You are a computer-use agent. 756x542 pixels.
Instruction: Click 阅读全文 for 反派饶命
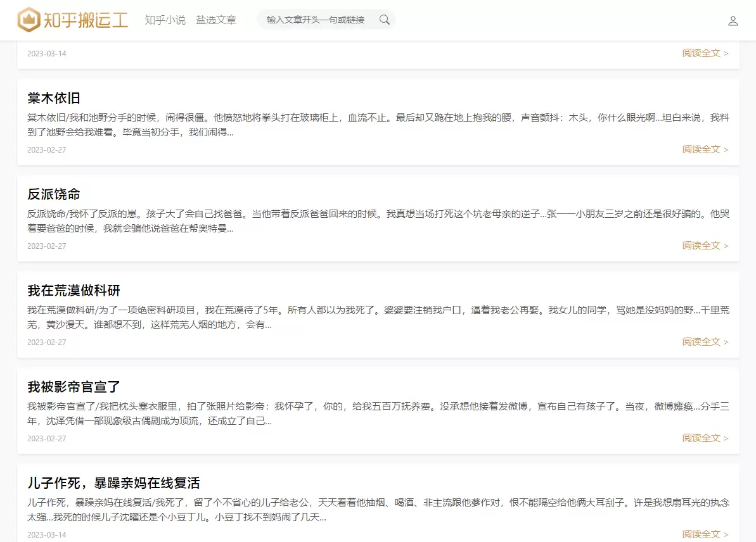tap(705, 246)
